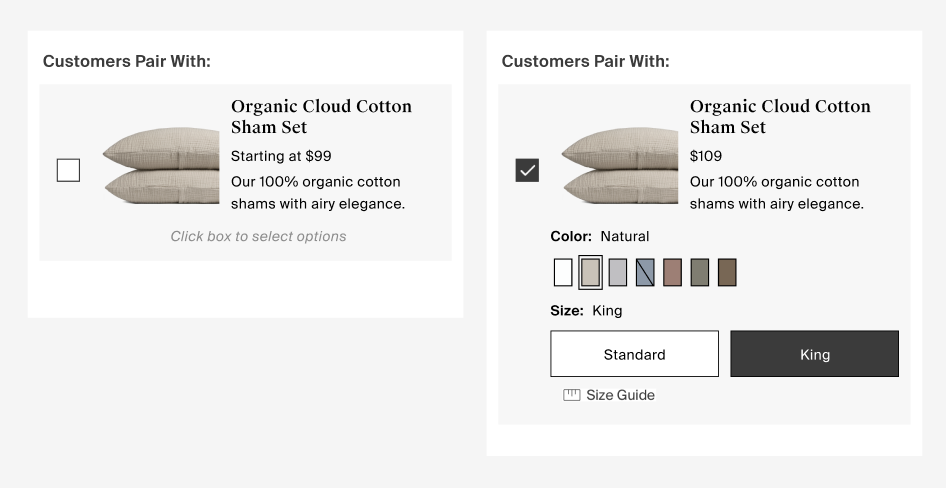
Task: Select the King size button
Action: point(814,354)
